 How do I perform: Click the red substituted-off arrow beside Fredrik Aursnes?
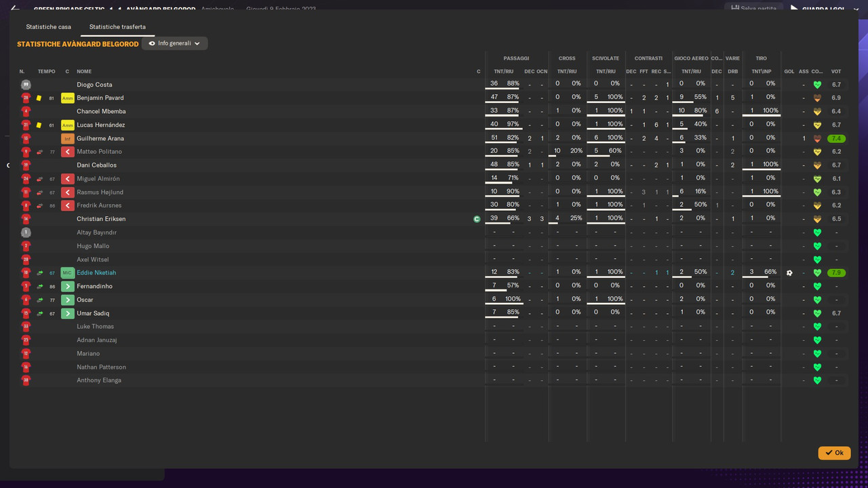(x=67, y=205)
